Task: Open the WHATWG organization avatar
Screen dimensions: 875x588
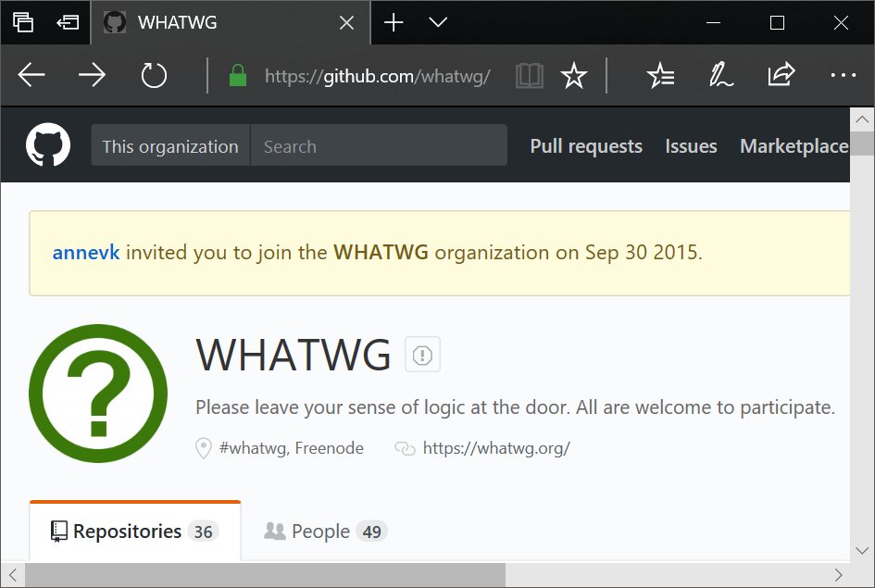Action: click(x=97, y=394)
